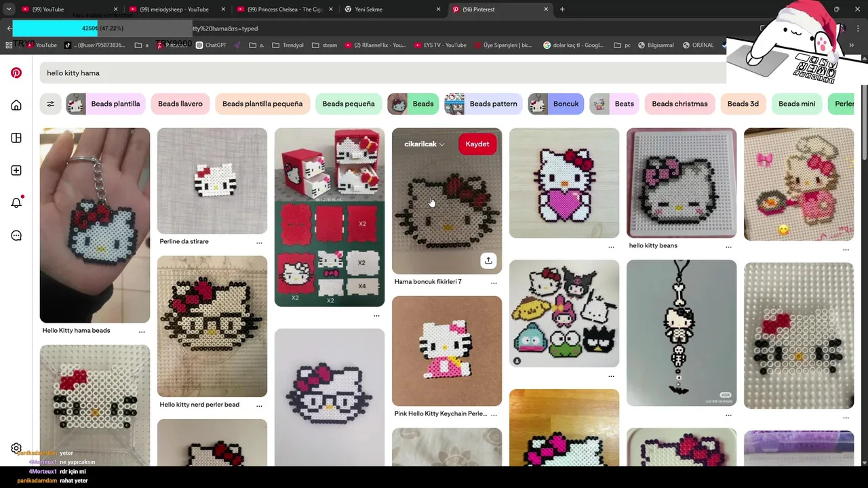Screen dimensions: 868x488
Task: Click share icon on hovered pin
Action: point(488,260)
